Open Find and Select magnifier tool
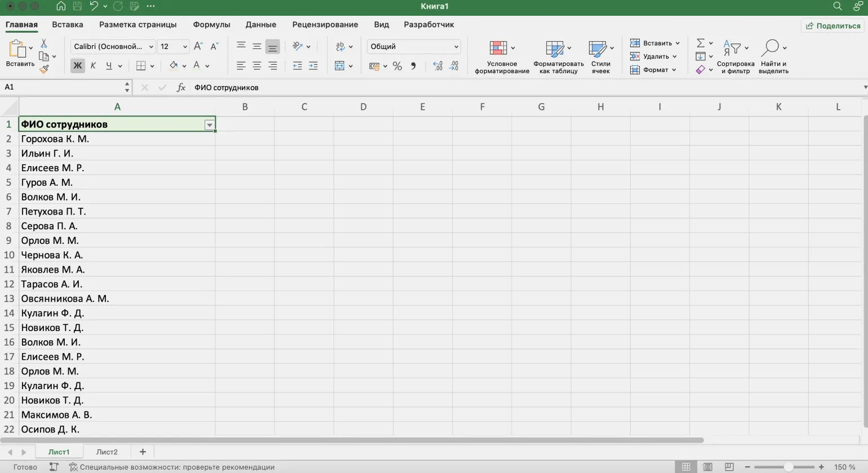 click(772, 56)
